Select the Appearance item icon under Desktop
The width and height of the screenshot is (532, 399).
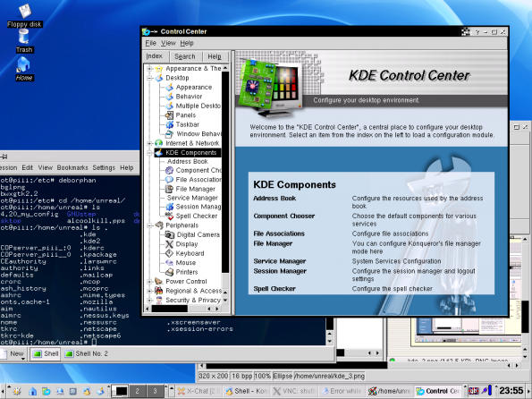click(169, 88)
